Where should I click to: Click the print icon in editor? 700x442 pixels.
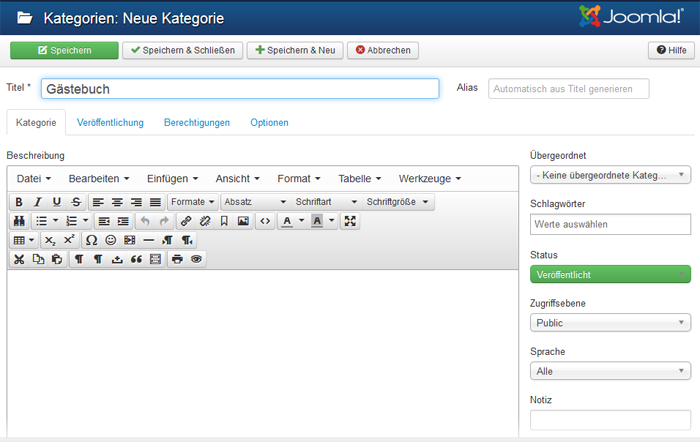(177, 259)
